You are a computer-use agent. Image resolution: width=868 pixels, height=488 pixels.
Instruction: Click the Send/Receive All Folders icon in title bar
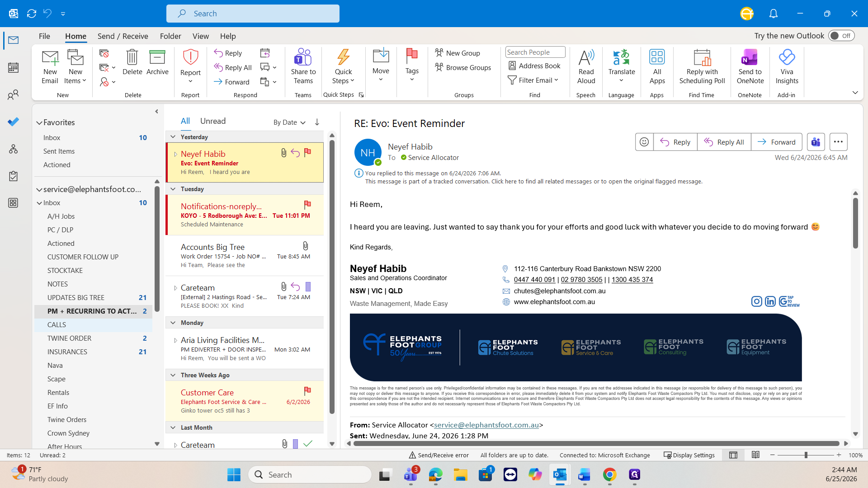point(31,14)
